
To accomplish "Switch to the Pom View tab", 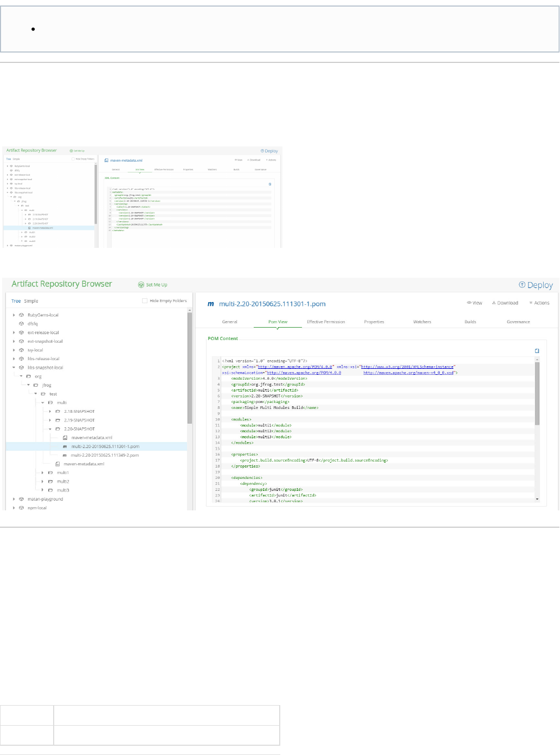I will (278, 322).
